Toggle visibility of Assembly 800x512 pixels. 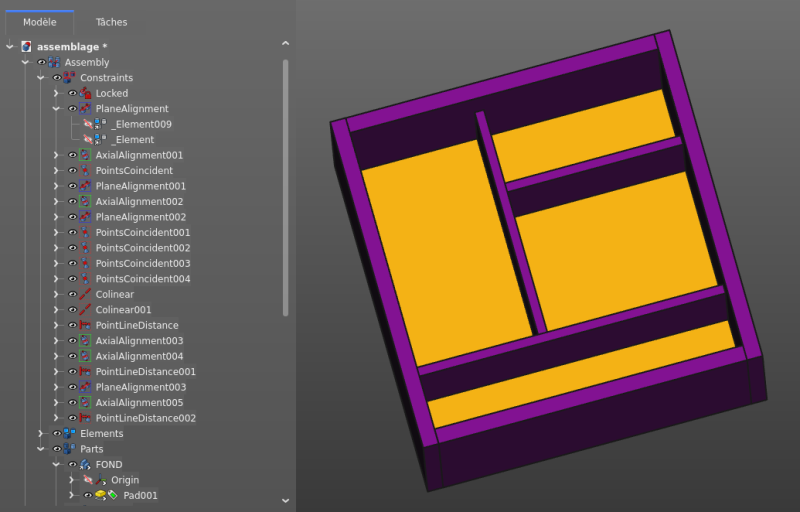[x=41, y=62]
